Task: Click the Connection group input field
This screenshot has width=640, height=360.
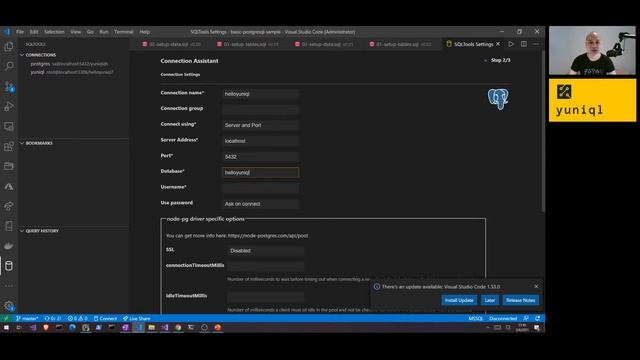Action: coord(260,109)
